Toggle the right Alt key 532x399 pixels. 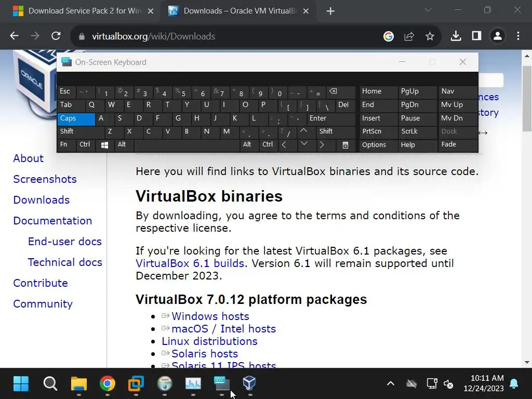[249, 145]
